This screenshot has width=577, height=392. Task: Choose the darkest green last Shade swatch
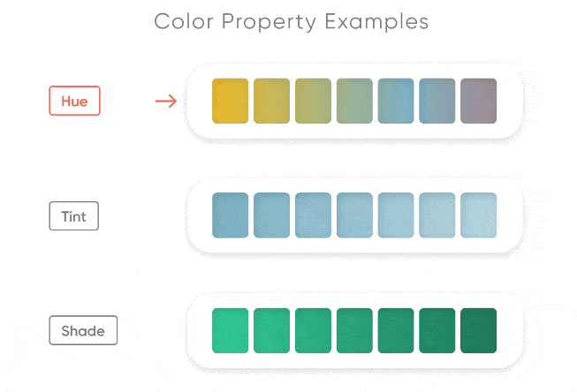click(x=478, y=330)
